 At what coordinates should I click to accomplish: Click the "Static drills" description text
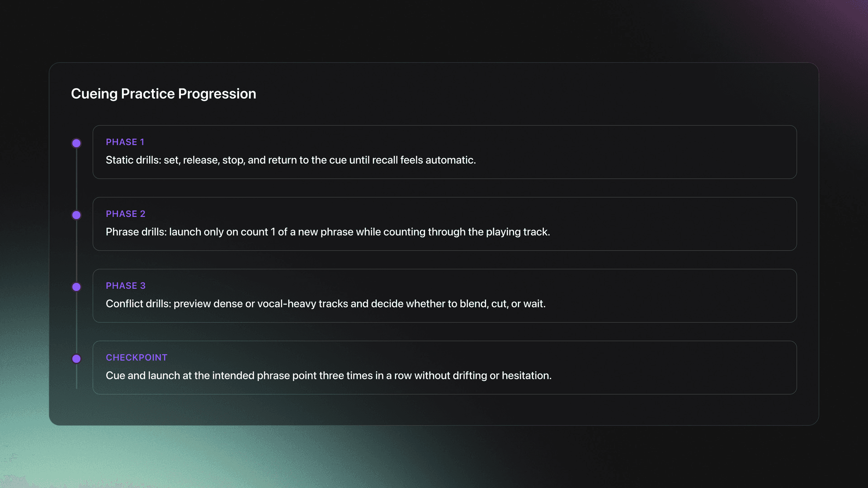[x=291, y=160]
